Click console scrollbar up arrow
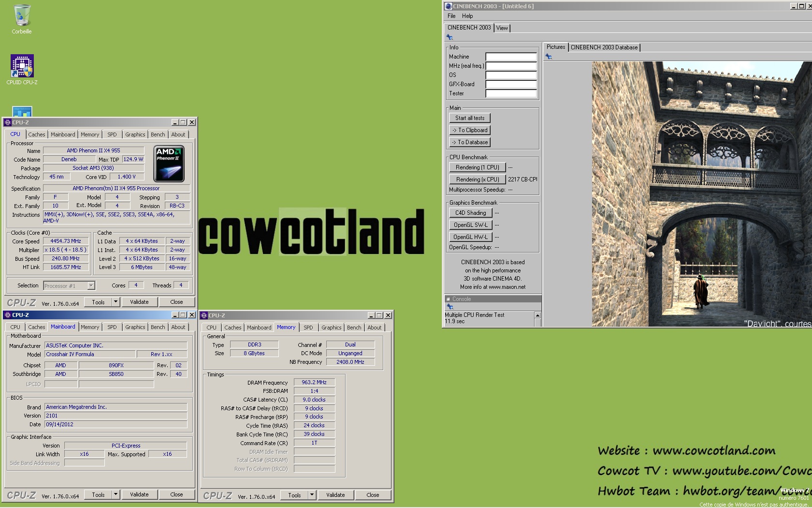The width and height of the screenshot is (812, 508). pyautogui.click(x=537, y=315)
